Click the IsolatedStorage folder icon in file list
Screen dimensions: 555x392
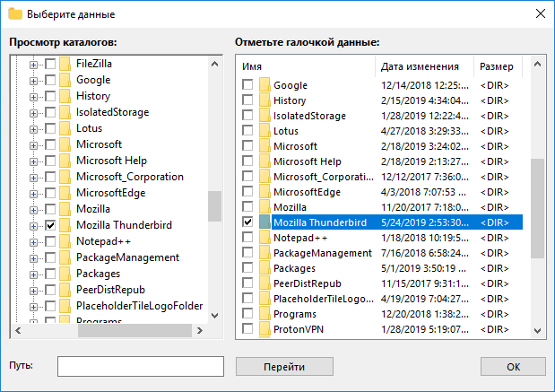264,116
